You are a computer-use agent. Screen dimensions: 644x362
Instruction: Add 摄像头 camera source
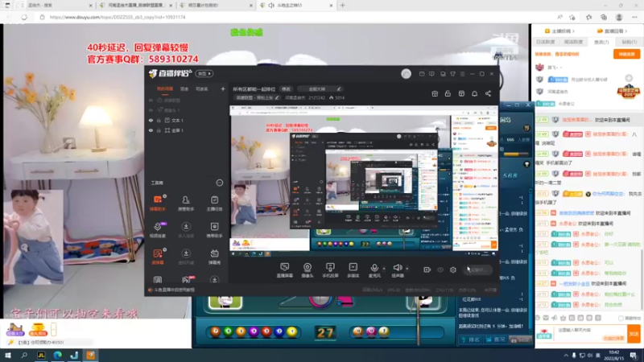click(x=308, y=270)
